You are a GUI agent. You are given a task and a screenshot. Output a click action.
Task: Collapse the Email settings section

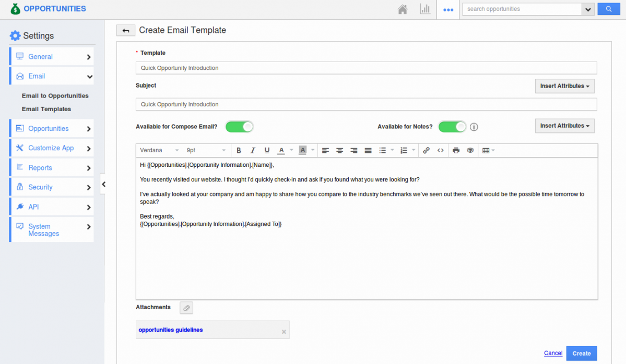pos(52,76)
